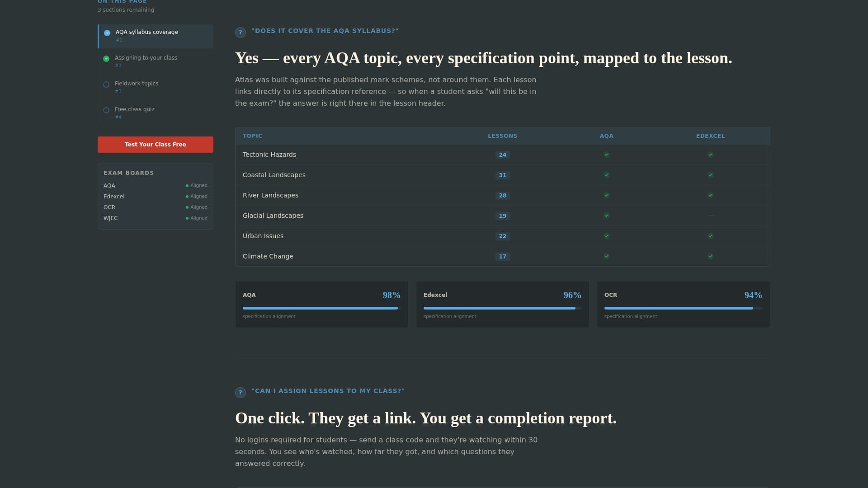Screen dimensions: 868x488
Task: Select the Climate Change topic name
Action: pos(268,256)
